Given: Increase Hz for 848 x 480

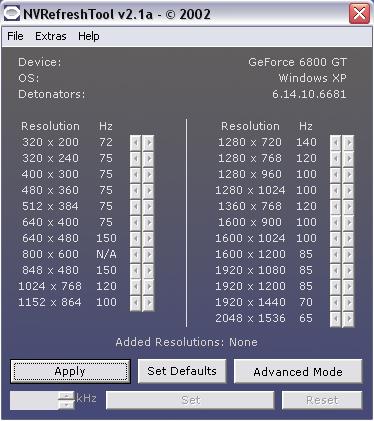Looking at the screenshot, I should pos(148,271).
